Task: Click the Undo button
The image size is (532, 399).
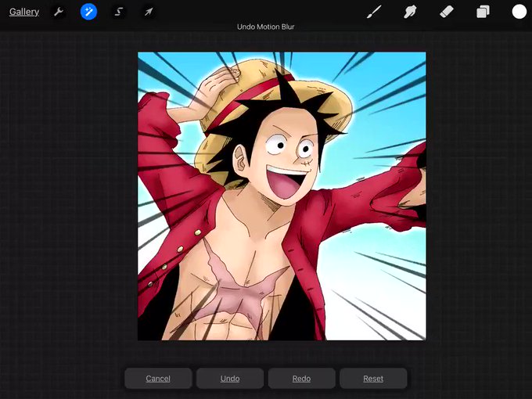Action: coord(230,379)
